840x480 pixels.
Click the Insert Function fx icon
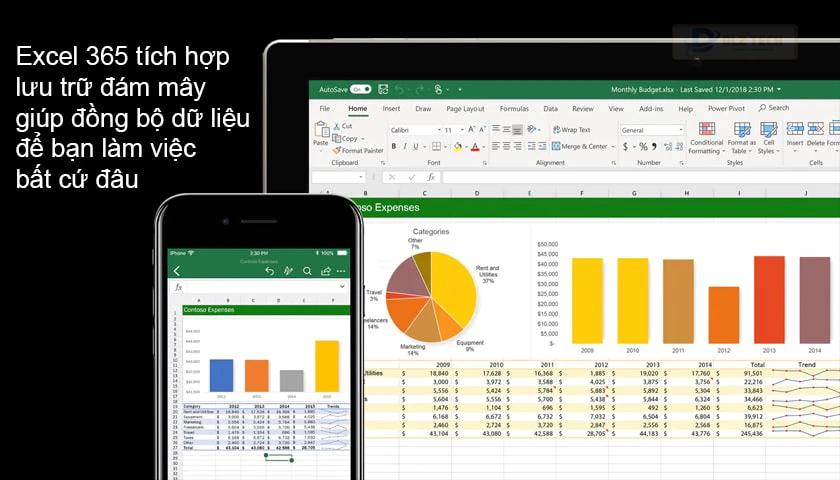(430, 177)
